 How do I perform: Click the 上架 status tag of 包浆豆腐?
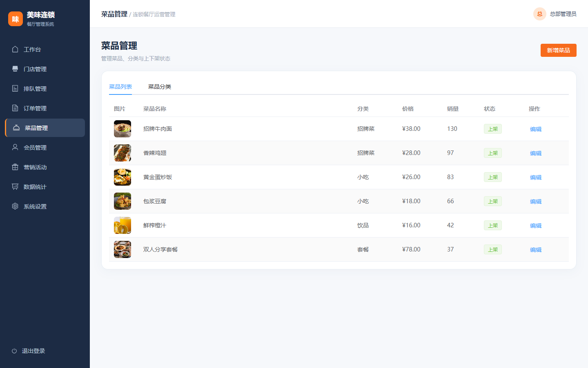click(493, 201)
